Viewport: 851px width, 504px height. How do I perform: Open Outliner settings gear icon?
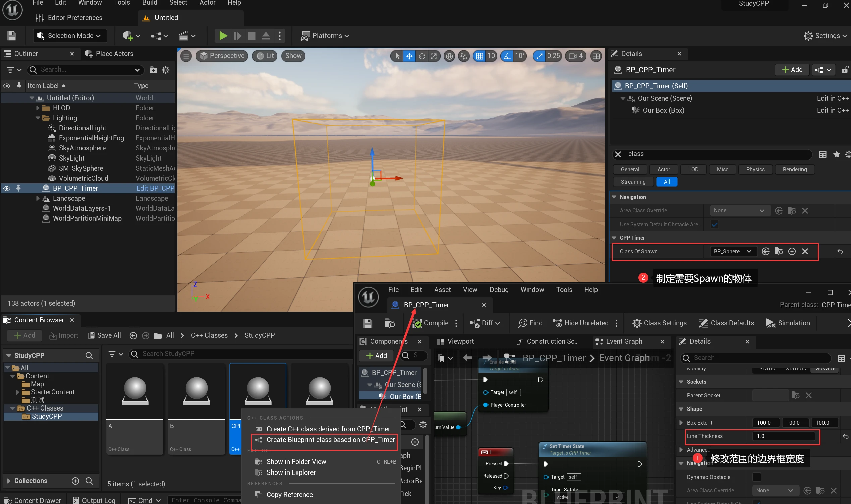tap(165, 70)
